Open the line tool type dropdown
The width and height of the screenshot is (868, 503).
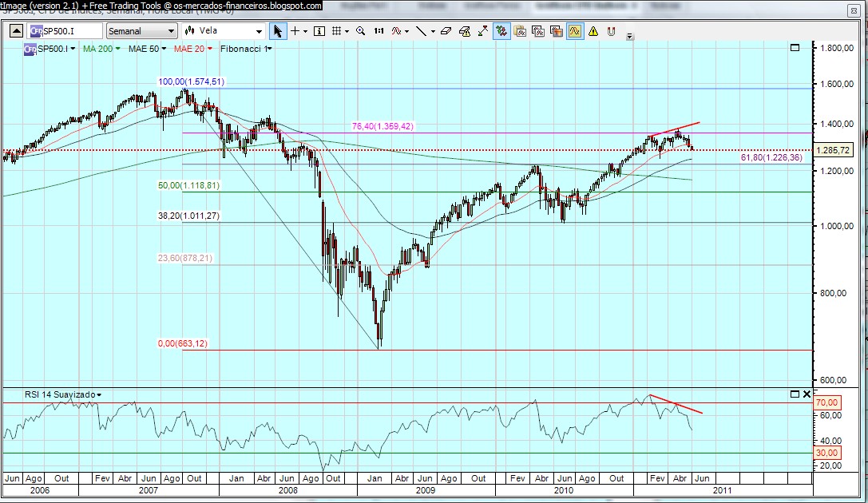(x=433, y=32)
